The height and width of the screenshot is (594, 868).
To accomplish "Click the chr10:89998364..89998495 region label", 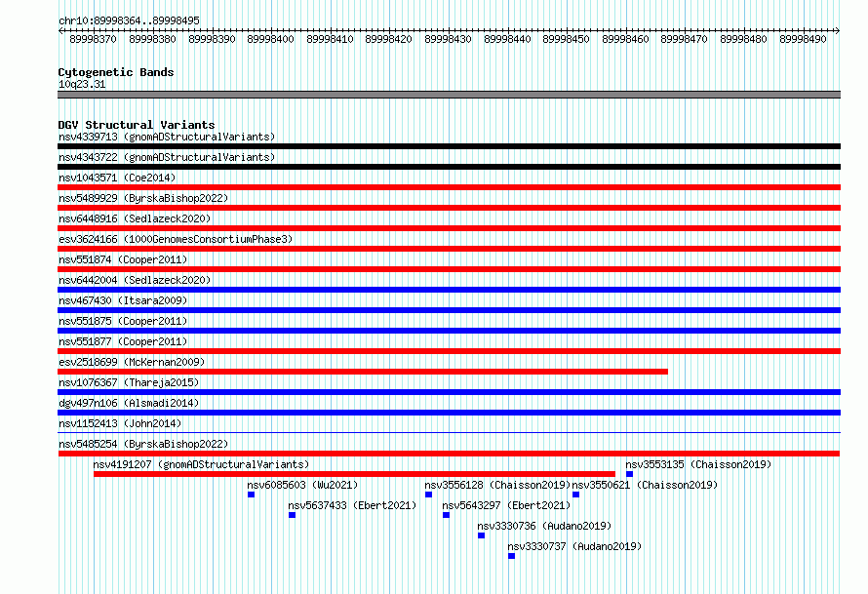I will pos(129,20).
